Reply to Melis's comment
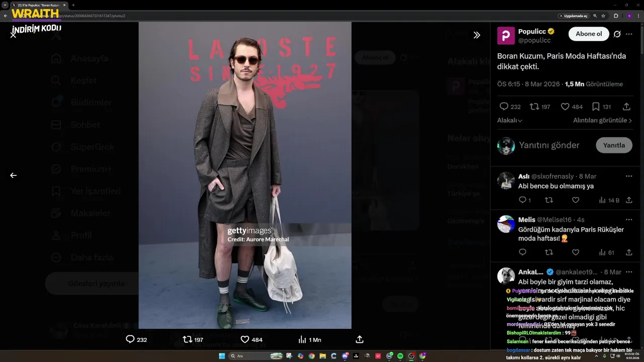Image resolution: width=644 pixels, height=362 pixels. [522, 252]
